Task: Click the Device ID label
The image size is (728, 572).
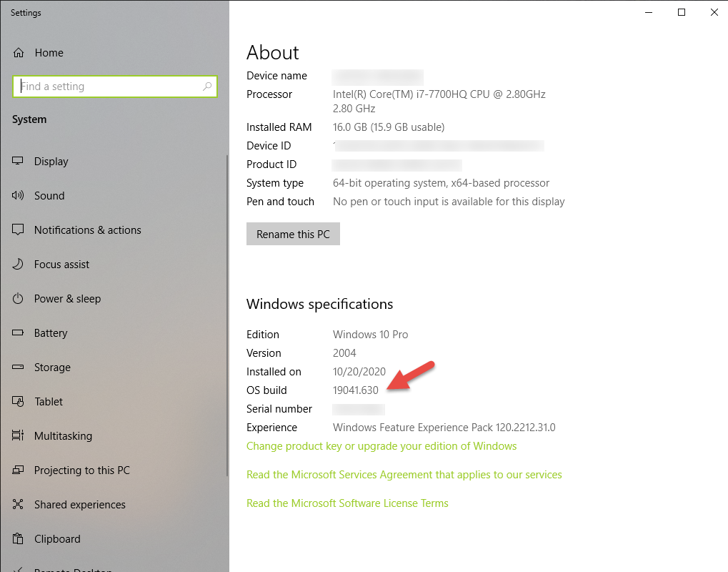Action: click(269, 146)
